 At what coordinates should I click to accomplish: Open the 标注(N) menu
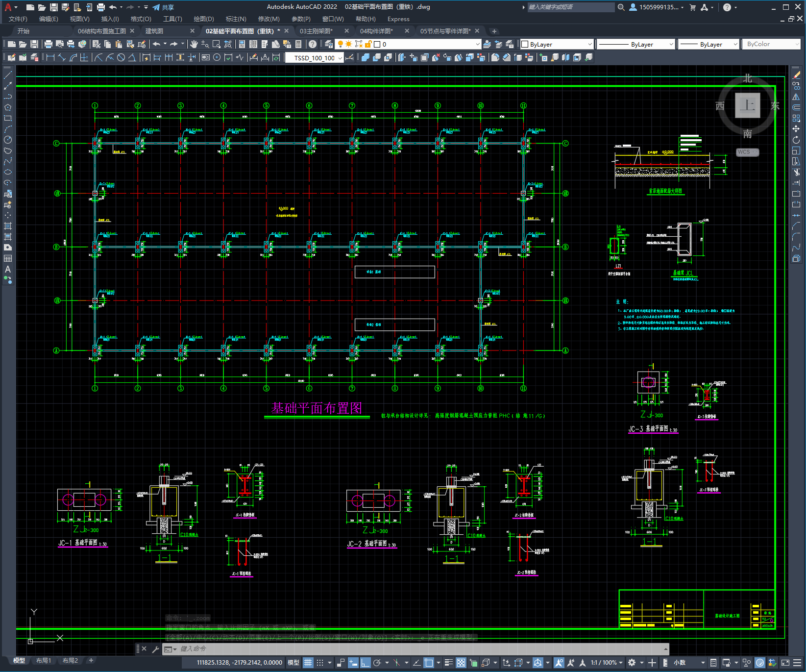coord(236,19)
